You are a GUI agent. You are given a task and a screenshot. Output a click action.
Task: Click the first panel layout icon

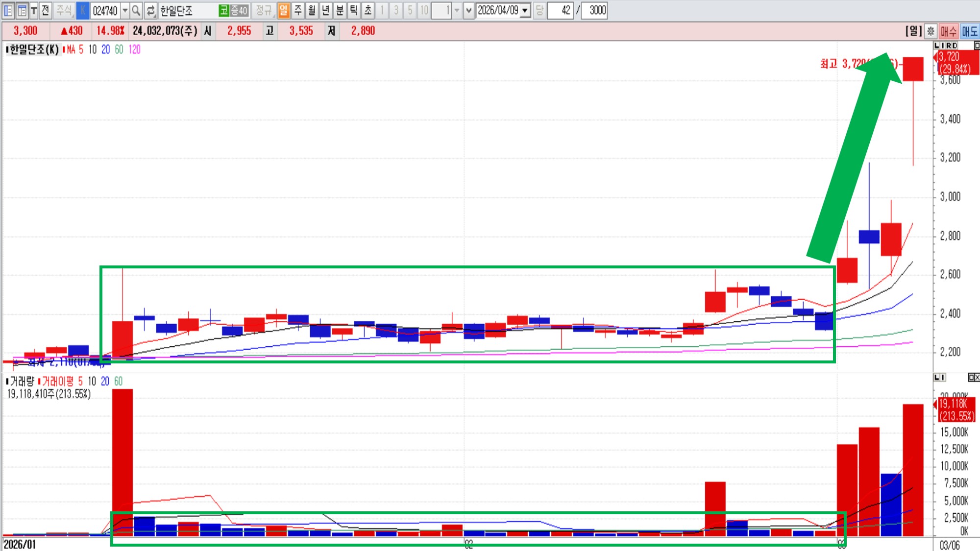coord(8,10)
